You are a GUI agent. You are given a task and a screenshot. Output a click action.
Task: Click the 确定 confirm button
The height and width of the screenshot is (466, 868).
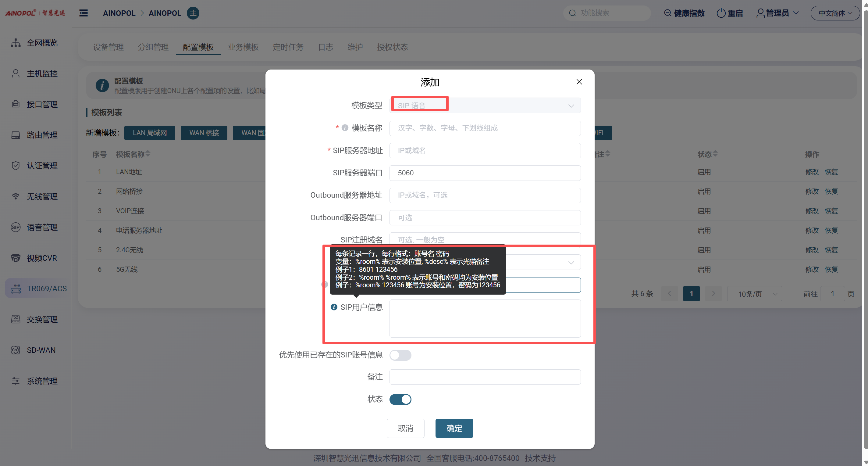pyautogui.click(x=454, y=428)
